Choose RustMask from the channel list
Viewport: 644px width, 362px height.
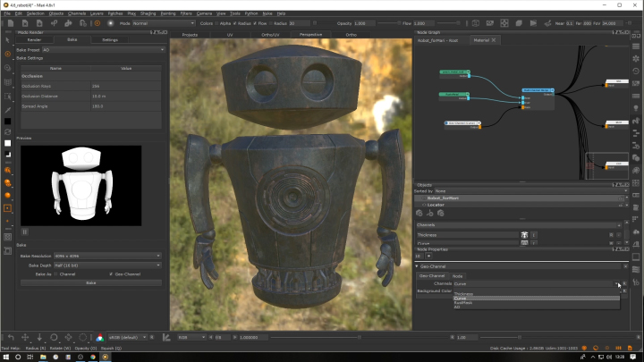(463, 302)
